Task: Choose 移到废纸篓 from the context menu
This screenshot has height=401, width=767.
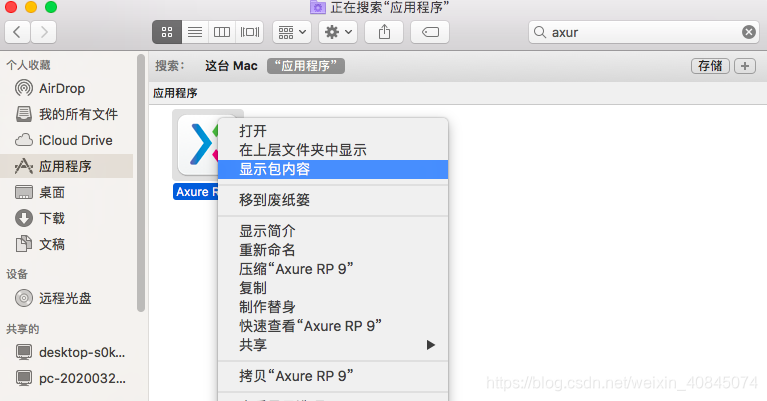Action: coord(333,200)
